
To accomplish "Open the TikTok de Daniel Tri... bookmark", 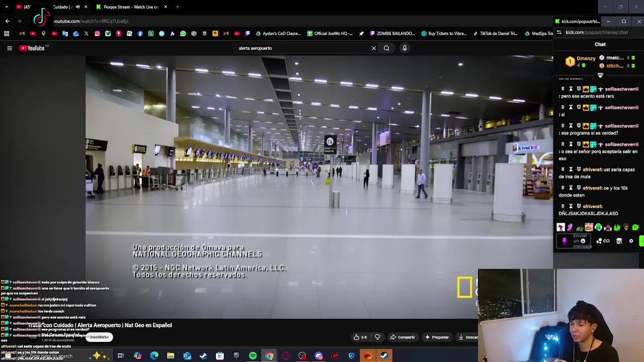I will click(495, 34).
